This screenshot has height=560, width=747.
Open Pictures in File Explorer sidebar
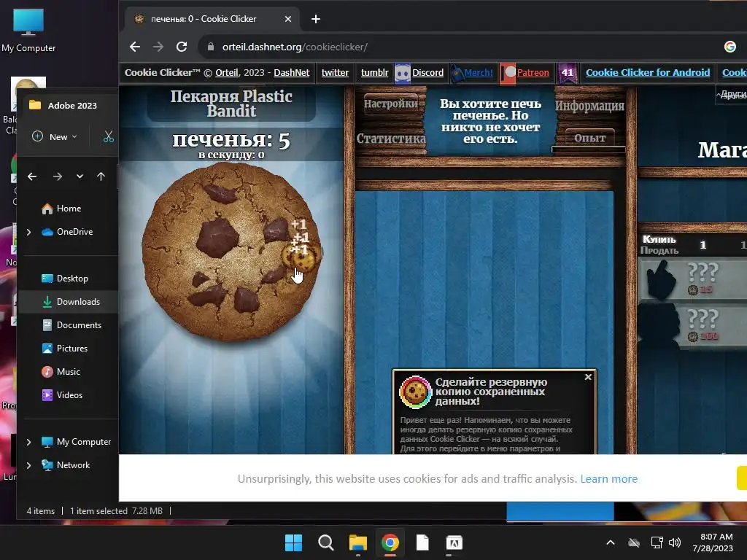click(64, 349)
